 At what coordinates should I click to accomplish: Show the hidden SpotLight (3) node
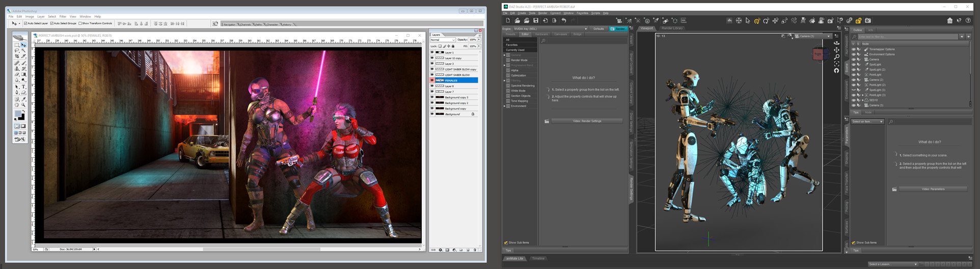pos(854,90)
